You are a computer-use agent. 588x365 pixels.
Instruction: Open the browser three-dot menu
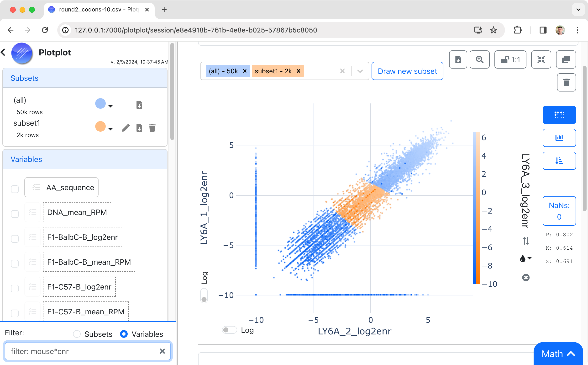pos(577,30)
